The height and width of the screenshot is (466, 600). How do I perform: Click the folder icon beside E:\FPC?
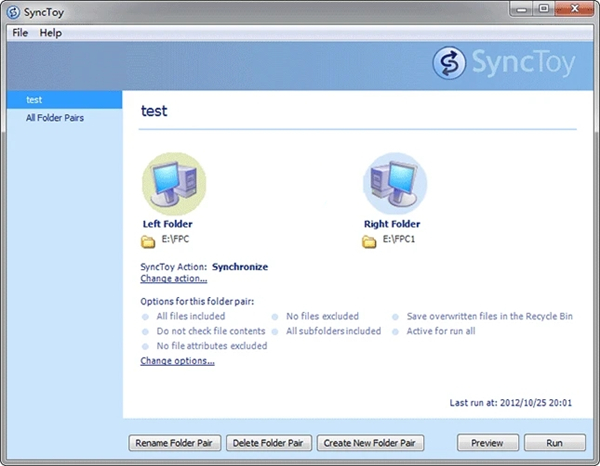[148, 241]
